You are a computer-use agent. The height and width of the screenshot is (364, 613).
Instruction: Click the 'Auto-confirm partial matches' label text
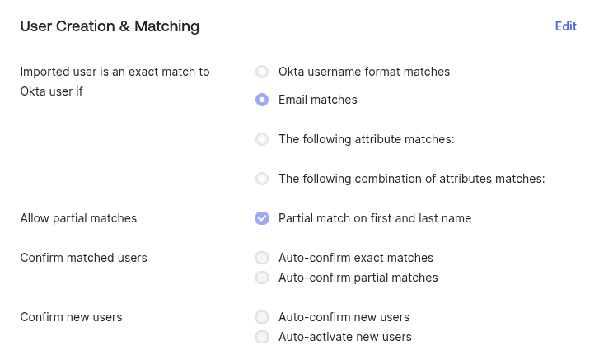coord(358,278)
